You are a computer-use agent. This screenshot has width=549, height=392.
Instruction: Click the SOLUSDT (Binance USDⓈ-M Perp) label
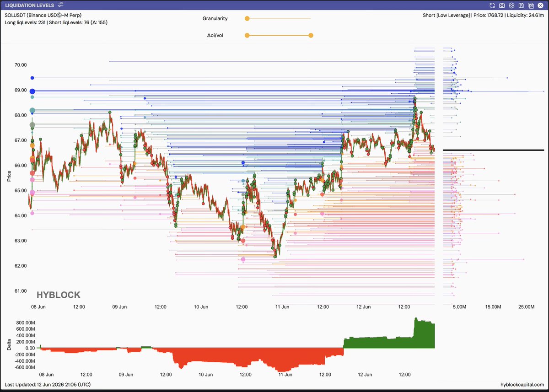click(x=43, y=15)
